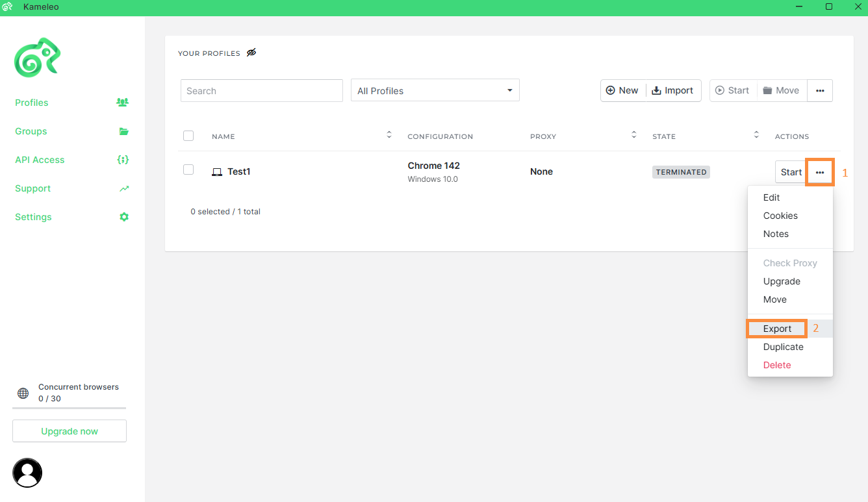This screenshot has height=502, width=868.
Task: Tick the checkbox for the Test1 profile
Action: (x=188, y=169)
